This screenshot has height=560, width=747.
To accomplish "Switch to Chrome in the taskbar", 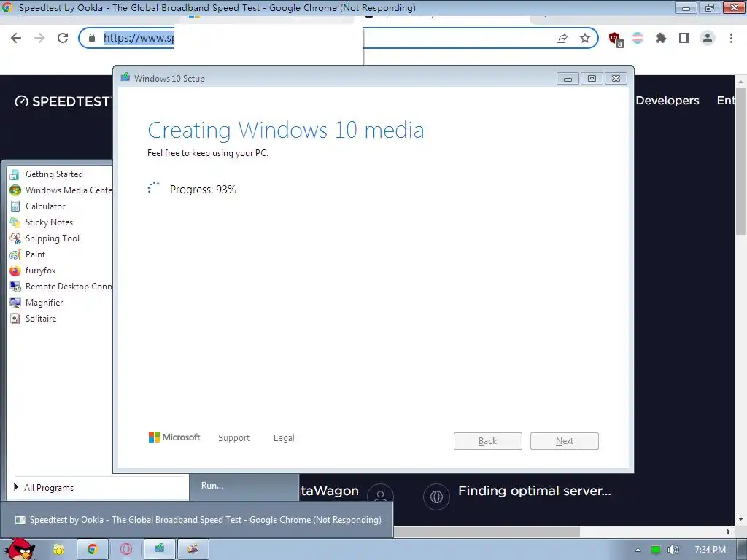I will (93, 550).
